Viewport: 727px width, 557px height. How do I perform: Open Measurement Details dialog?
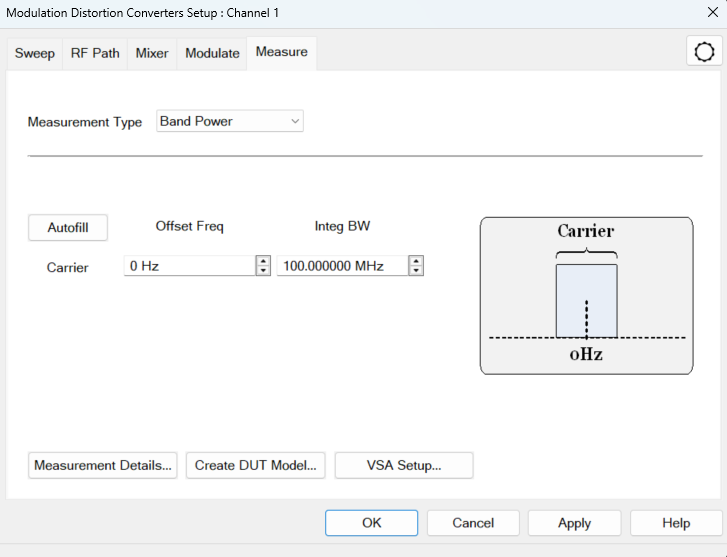click(103, 465)
